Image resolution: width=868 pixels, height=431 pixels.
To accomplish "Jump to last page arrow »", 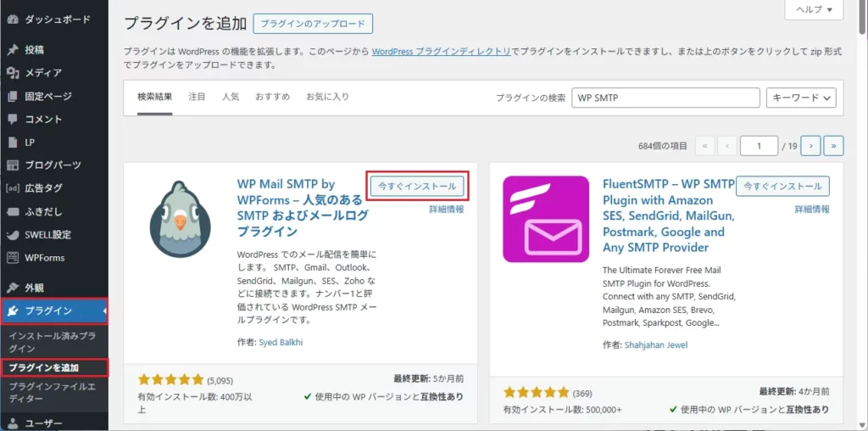I will point(834,146).
